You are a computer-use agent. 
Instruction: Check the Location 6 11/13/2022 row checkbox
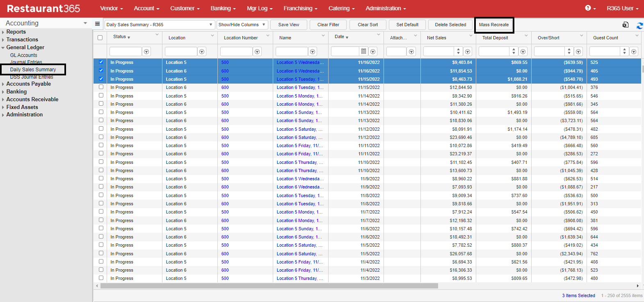click(101, 120)
